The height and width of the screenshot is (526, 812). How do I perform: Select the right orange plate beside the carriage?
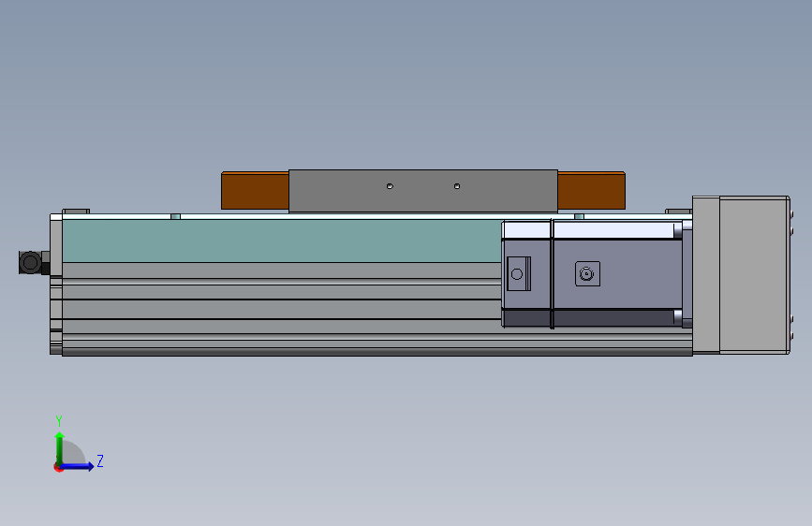[x=591, y=191]
